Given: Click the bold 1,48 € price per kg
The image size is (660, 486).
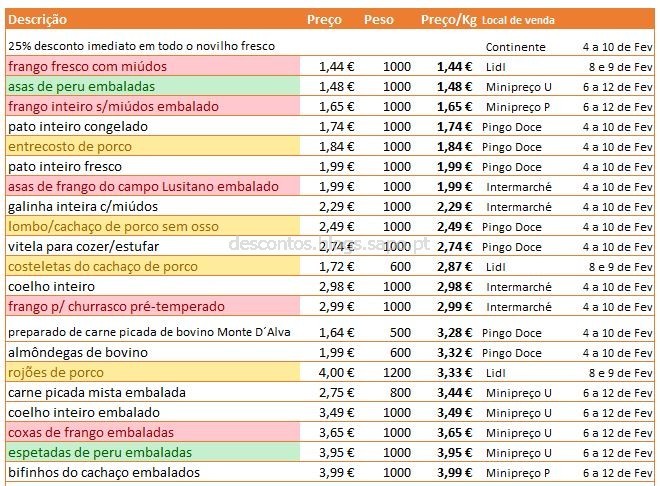Looking at the screenshot, I should 454,87.
